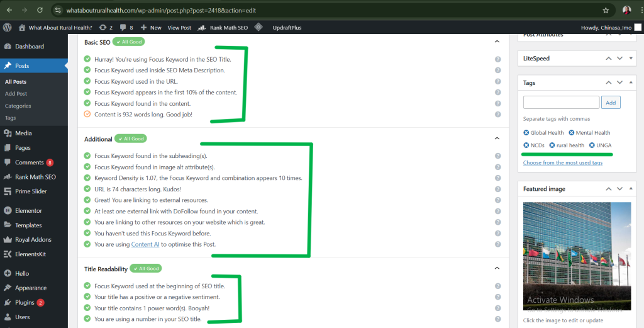Open comments bubble icon in admin bar
644x328 pixels.
point(123,28)
